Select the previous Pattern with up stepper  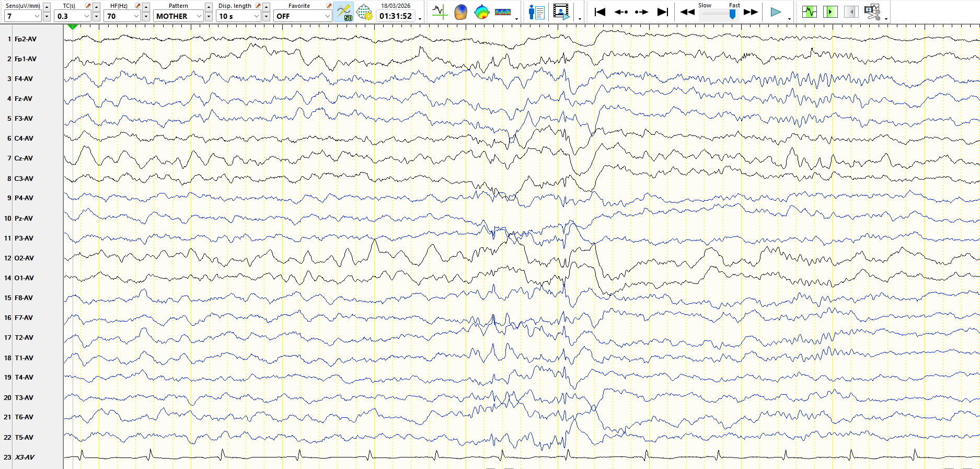pos(209,7)
